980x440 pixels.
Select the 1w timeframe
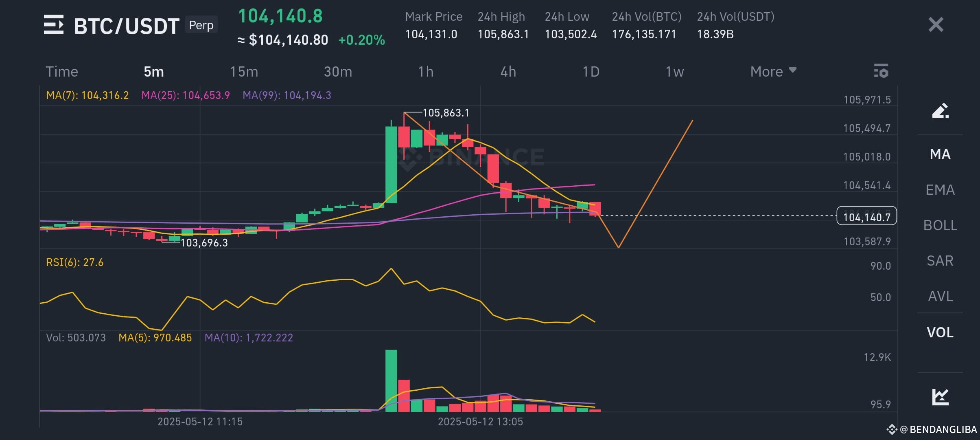pyautogui.click(x=674, y=72)
